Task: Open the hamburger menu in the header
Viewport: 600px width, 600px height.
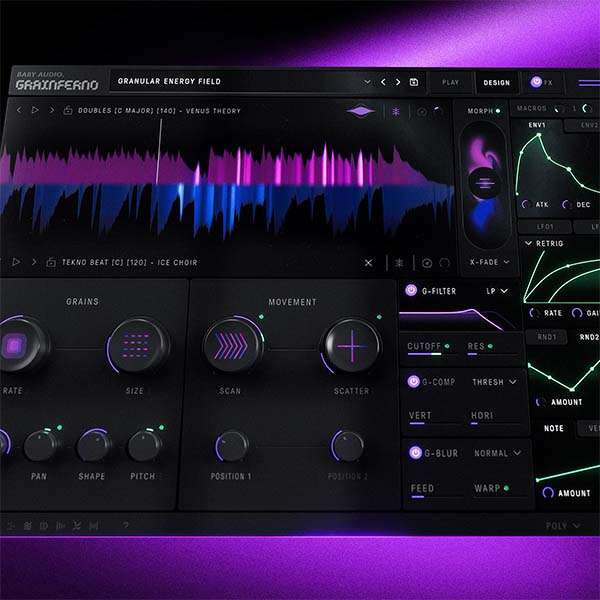Action: [x=589, y=83]
